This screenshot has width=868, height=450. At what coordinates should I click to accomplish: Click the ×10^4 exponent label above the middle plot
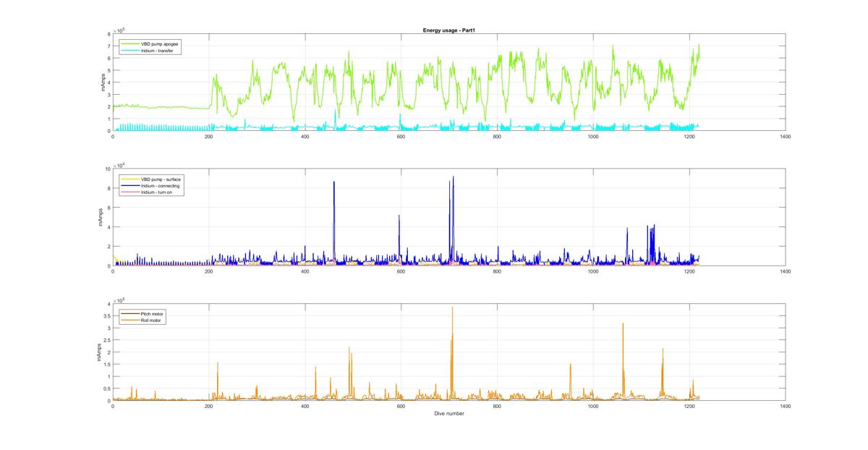pos(119,166)
